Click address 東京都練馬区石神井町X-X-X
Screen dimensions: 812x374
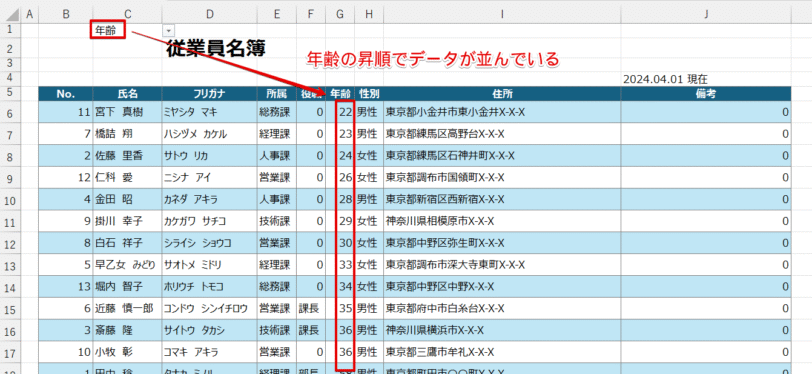click(502, 156)
